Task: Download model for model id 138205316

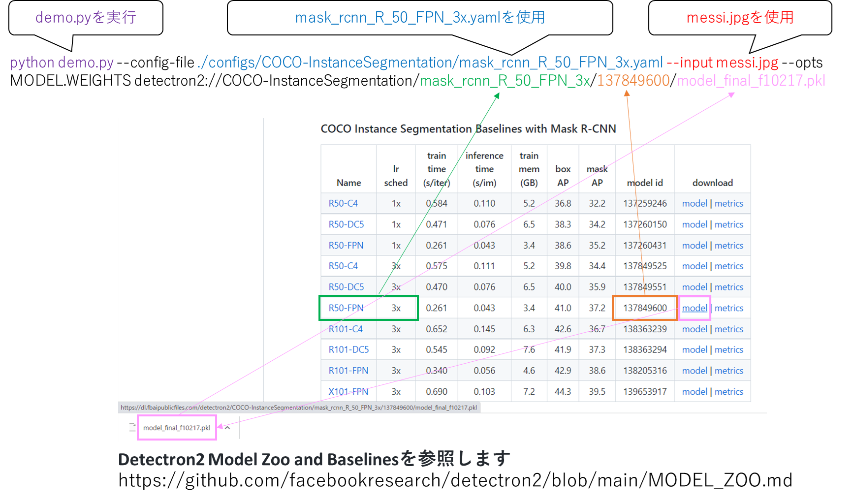Action: click(x=694, y=371)
